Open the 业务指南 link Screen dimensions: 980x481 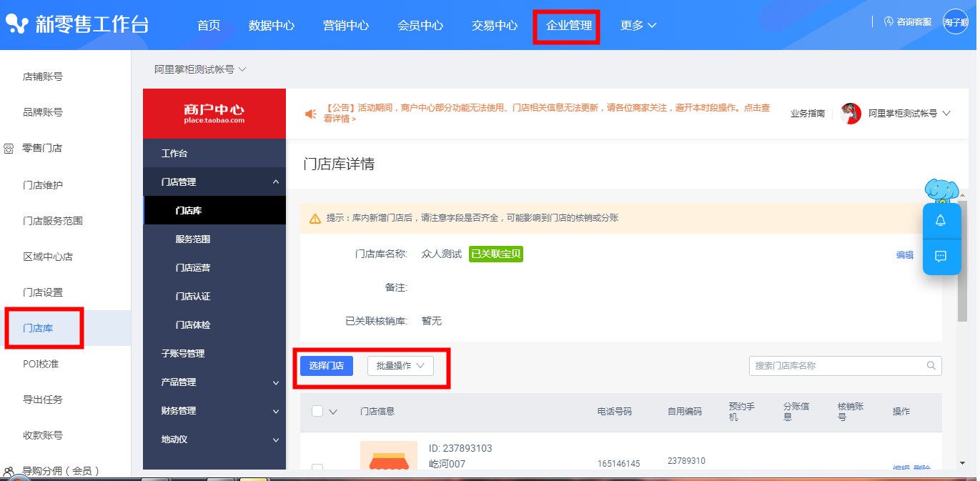(x=808, y=114)
